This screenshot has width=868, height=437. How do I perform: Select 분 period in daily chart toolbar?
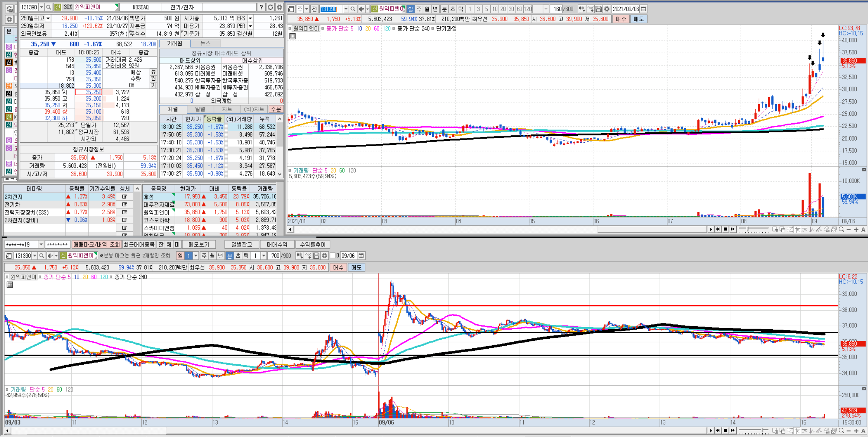point(444,9)
